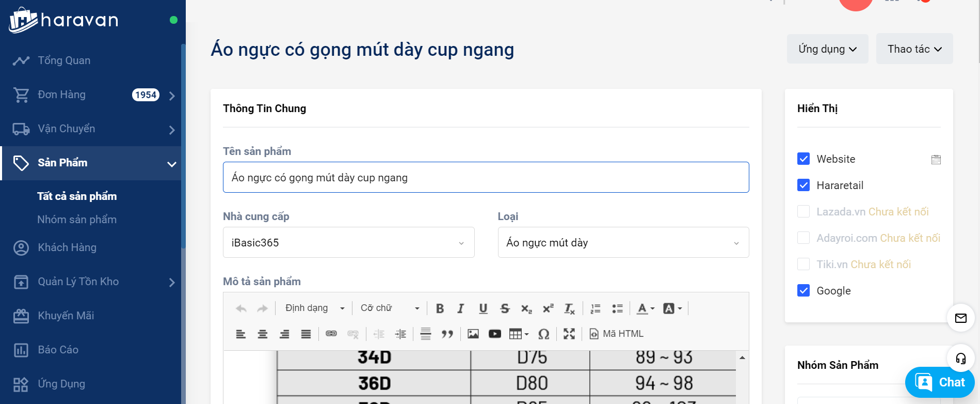980x404 pixels.
Task: Toggle the Hararetail checkbox
Action: click(x=804, y=185)
